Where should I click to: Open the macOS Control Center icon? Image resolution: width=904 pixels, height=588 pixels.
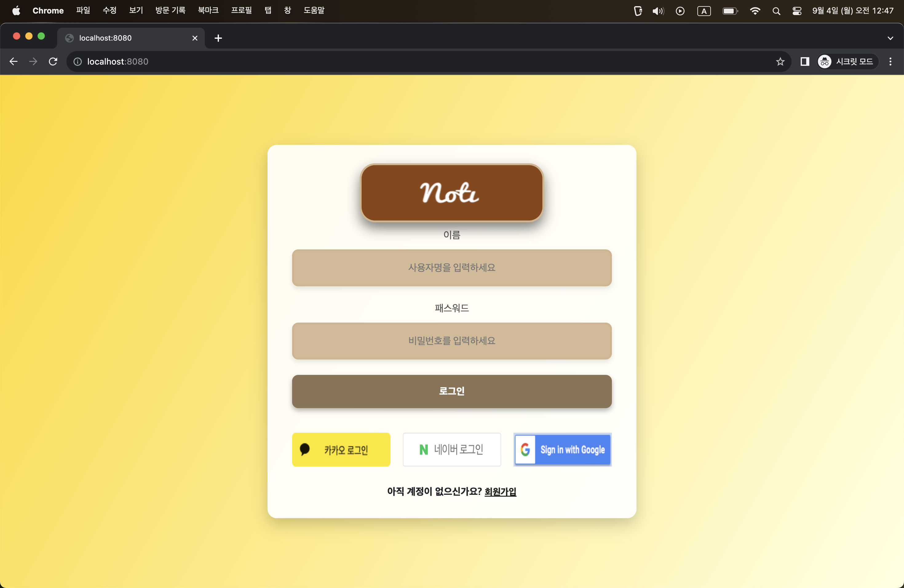coord(797,11)
